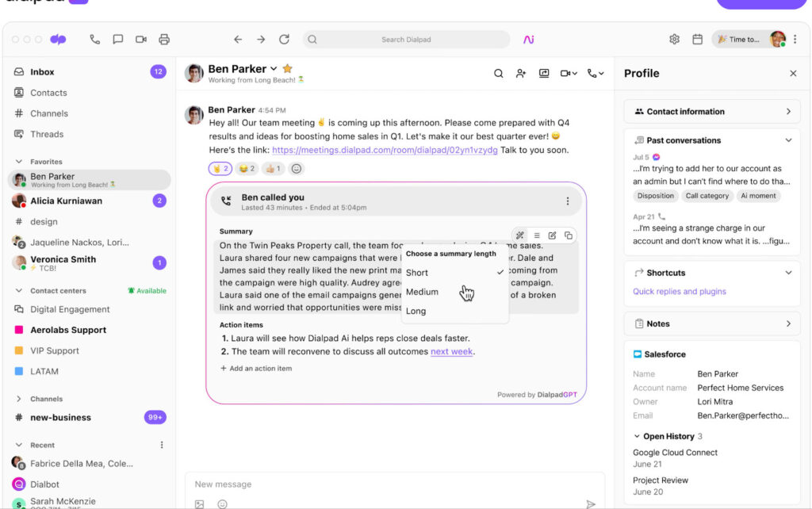Choose Long summary length
812x509 pixels.
(x=416, y=311)
